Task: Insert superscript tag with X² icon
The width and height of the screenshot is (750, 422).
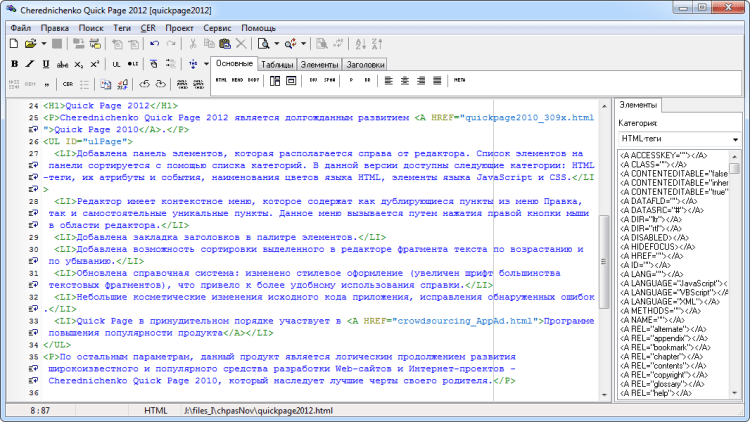Action: (93, 64)
